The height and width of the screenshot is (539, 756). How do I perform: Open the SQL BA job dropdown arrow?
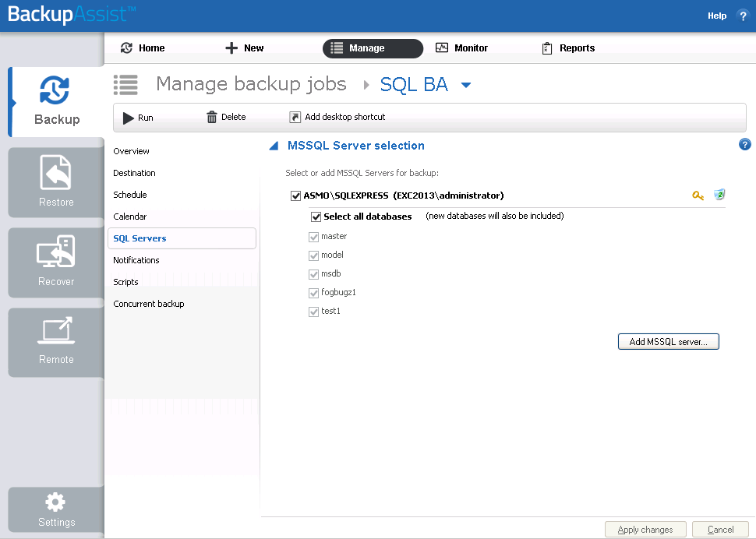(466, 85)
